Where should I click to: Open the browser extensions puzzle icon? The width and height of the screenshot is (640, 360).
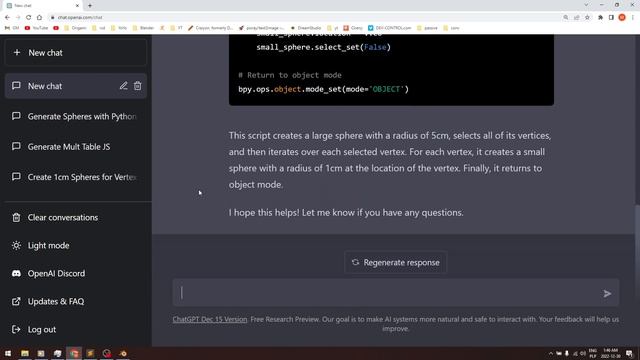click(600, 18)
